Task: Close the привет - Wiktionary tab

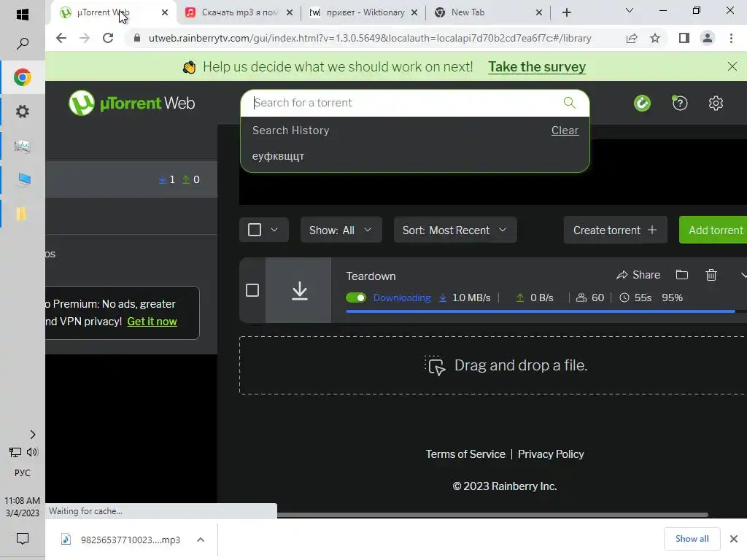Action: (414, 12)
